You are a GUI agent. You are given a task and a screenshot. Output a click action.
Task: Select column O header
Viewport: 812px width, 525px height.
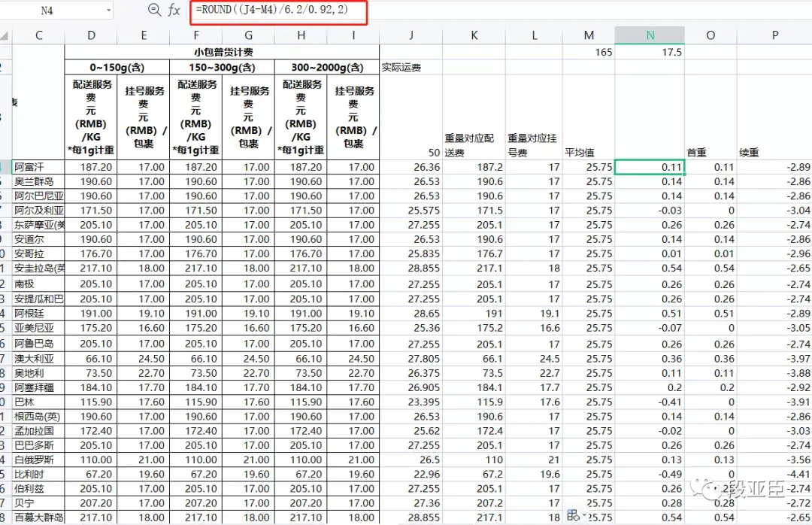(710, 35)
